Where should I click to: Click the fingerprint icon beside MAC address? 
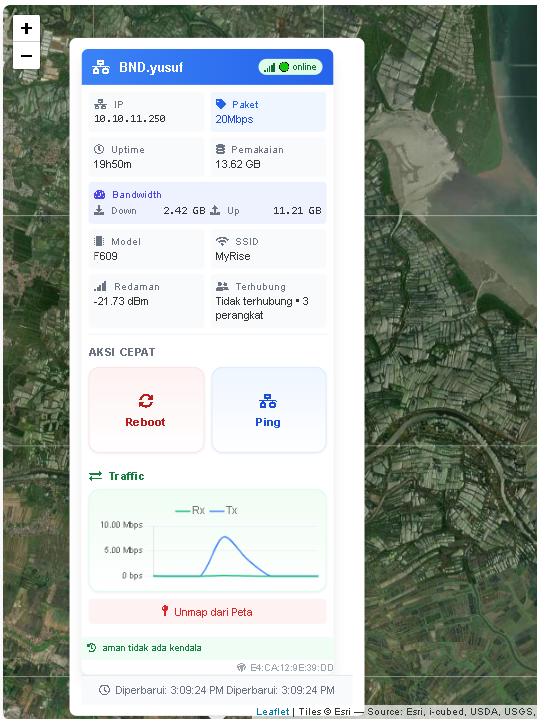pyautogui.click(x=241, y=667)
